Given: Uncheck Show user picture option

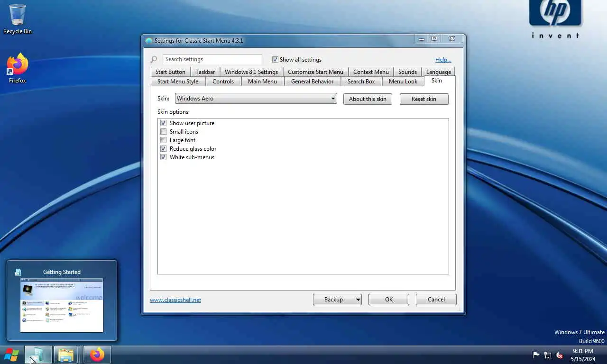Looking at the screenshot, I should point(164,123).
